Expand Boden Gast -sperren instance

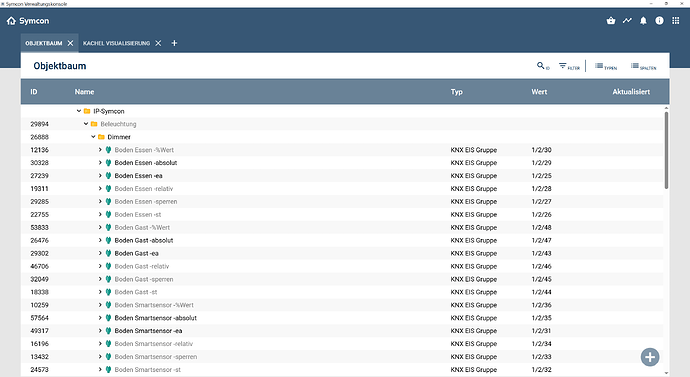coord(100,279)
